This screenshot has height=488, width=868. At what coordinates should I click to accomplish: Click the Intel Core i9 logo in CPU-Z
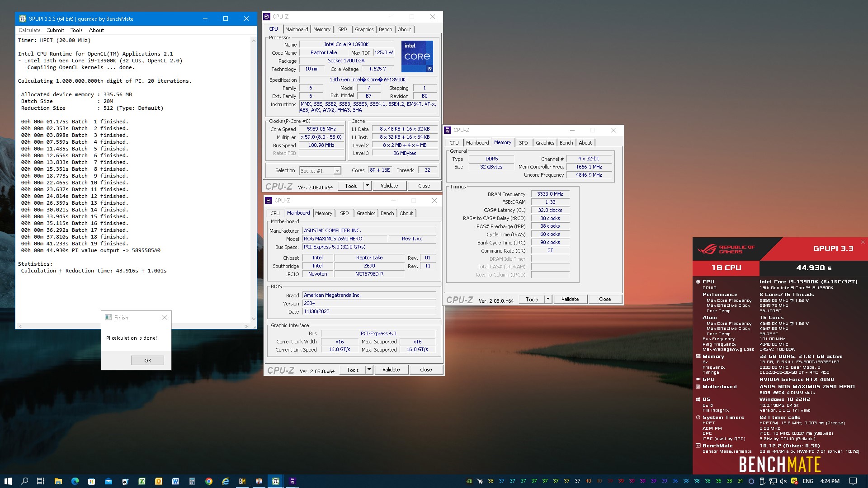pos(417,56)
